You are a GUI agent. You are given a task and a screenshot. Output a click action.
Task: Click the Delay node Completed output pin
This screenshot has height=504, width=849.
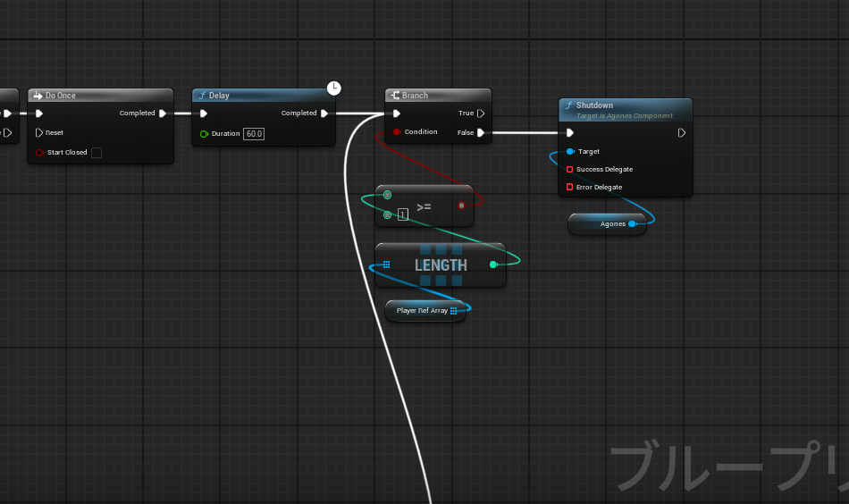324,113
